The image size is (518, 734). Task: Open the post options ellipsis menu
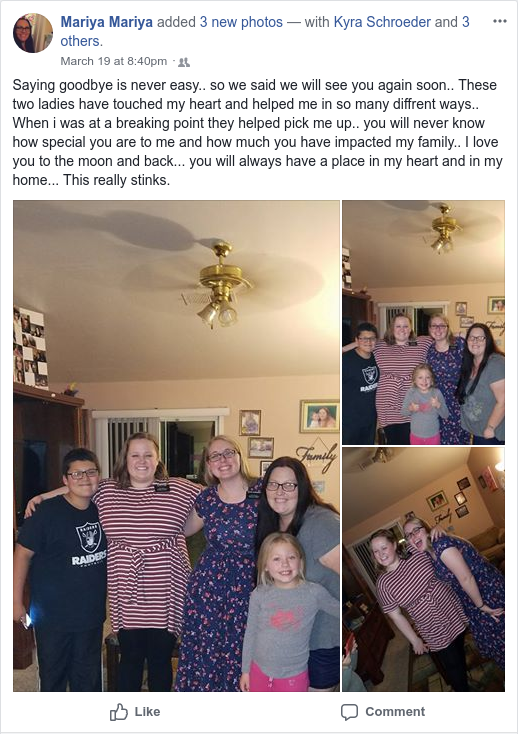500,22
